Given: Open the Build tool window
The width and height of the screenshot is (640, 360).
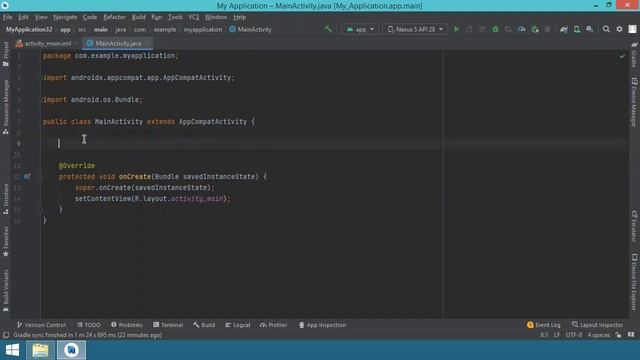Looking at the screenshot, I should tap(204, 325).
